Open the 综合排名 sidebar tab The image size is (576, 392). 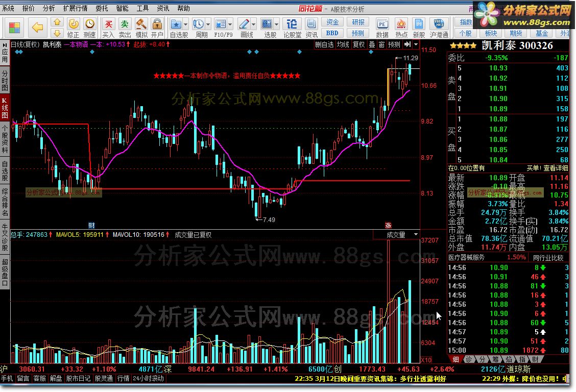click(x=5, y=202)
